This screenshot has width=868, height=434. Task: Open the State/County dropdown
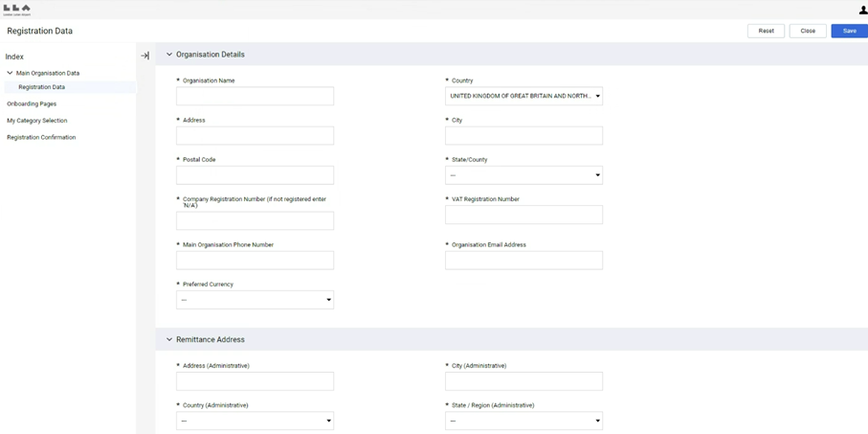[x=523, y=175]
